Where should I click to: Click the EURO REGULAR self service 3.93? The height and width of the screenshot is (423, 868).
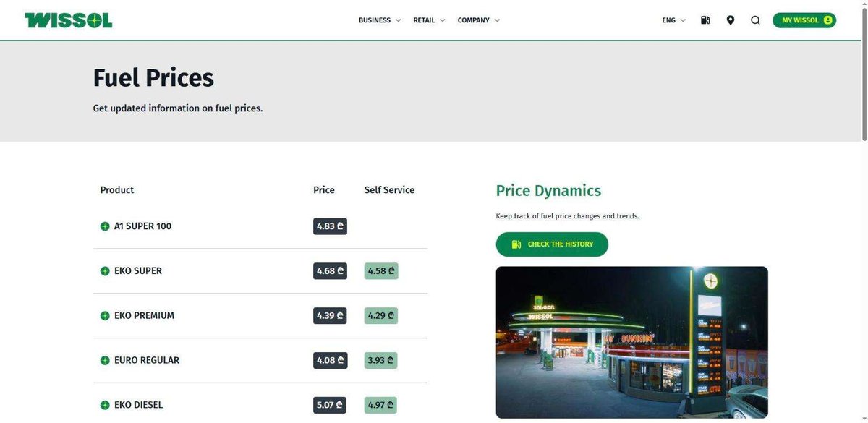381,361
